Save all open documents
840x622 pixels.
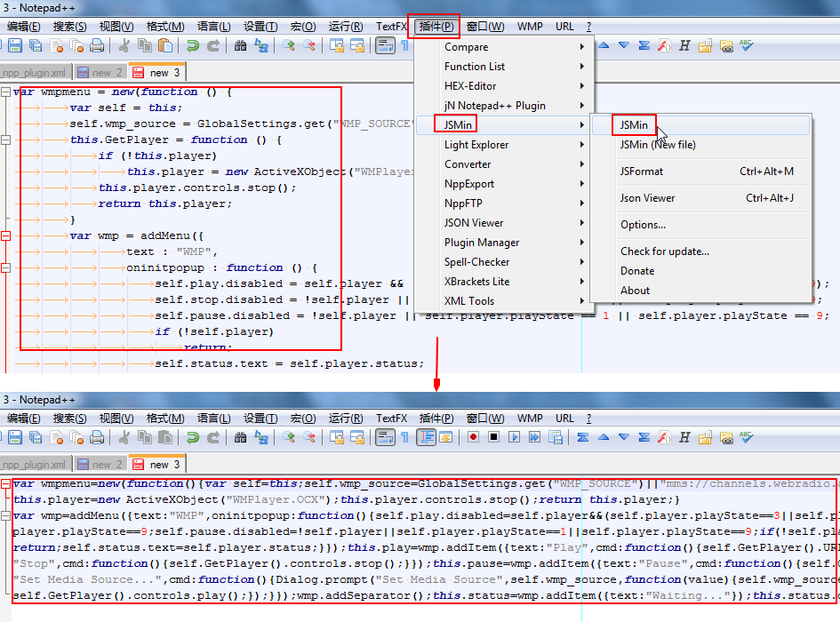36,47
